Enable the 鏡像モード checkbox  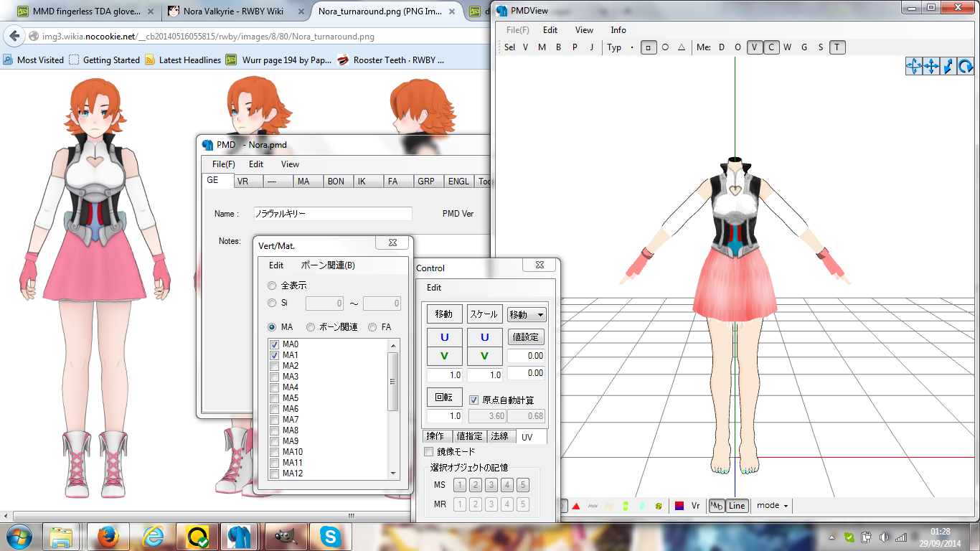[x=429, y=452]
